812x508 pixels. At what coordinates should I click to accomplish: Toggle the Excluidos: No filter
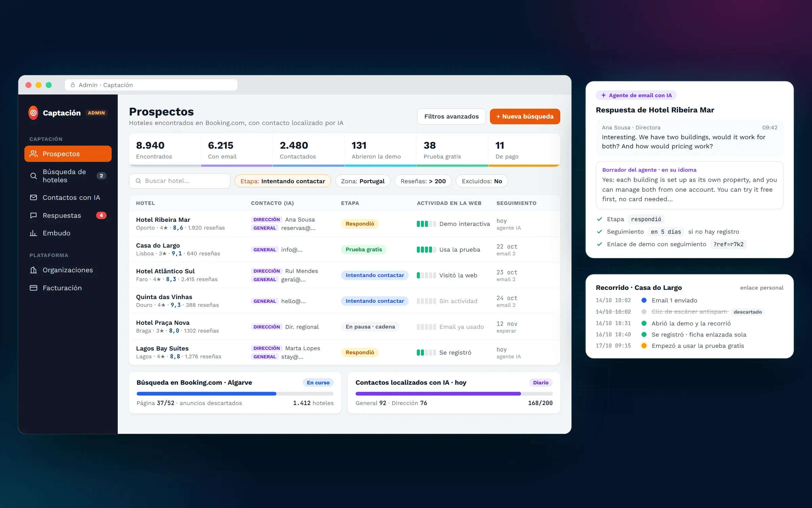[482, 181]
